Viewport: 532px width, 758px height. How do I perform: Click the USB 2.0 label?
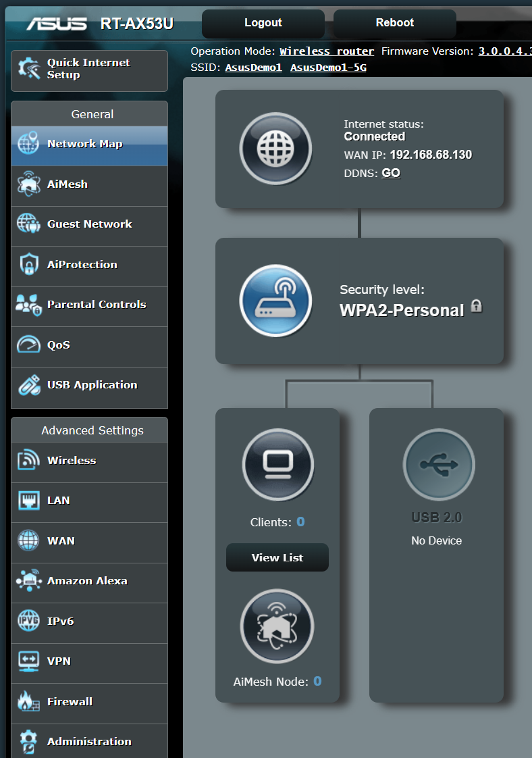point(437,517)
